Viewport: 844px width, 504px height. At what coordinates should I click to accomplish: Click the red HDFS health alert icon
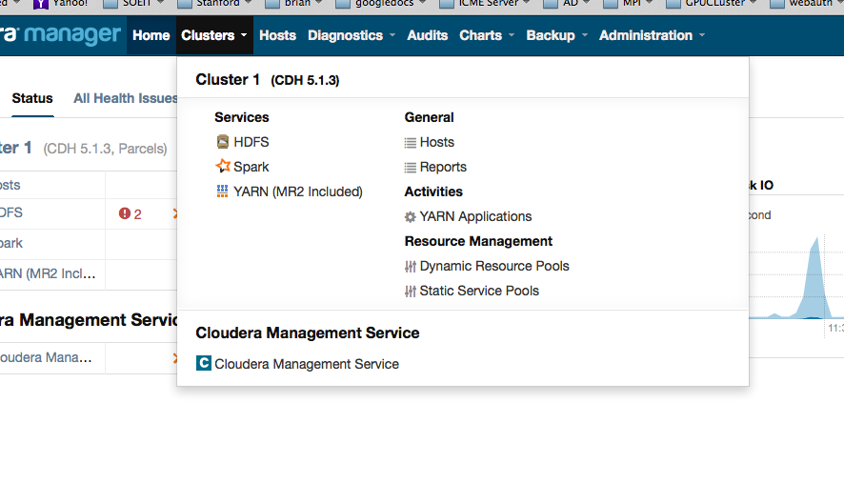click(125, 213)
